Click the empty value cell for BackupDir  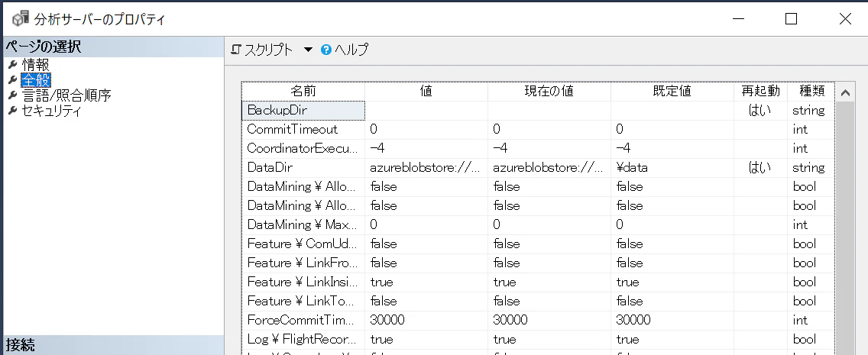coord(426,111)
